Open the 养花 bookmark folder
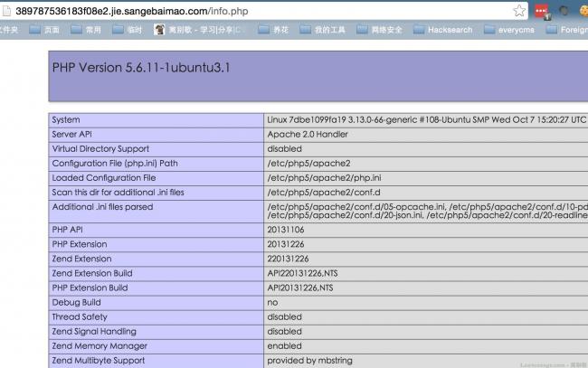Viewport: 588px width, 368px height. pyautogui.click(x=273, y=30)
